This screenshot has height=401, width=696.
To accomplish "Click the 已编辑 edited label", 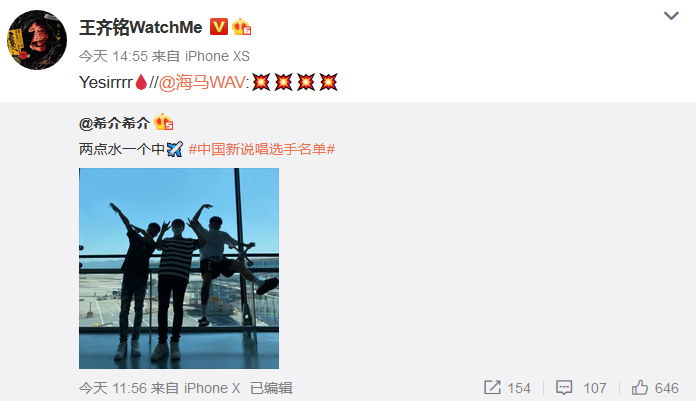I will click(271, 388).
